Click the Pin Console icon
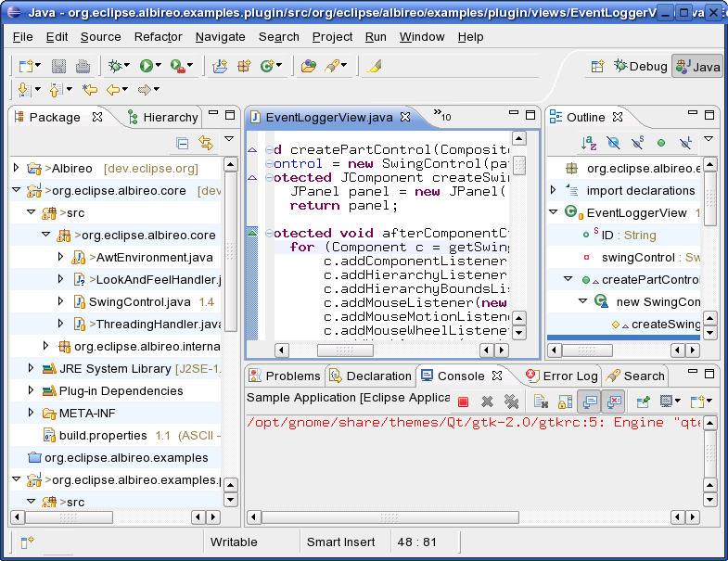The width and height of the screenshot is (728, 561). pos(643,402)
